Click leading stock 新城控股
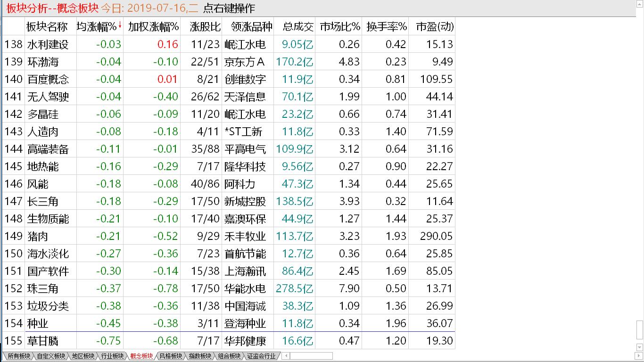Viewport: 644px width, 362px height. tap(245, 201)
